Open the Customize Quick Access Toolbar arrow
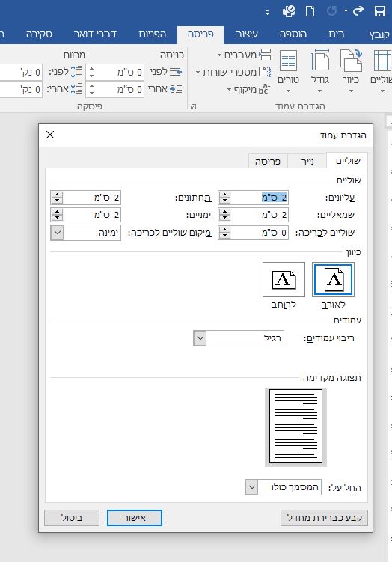The height and width of the screenshot is (562, 392). (267, 13)
